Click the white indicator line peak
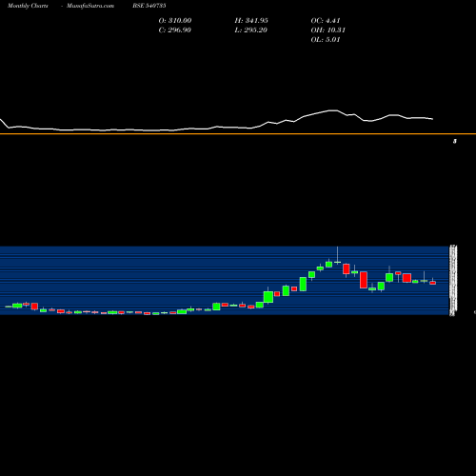Image resolution: width=476 pixels, height=476 pixels. (333, 110)
